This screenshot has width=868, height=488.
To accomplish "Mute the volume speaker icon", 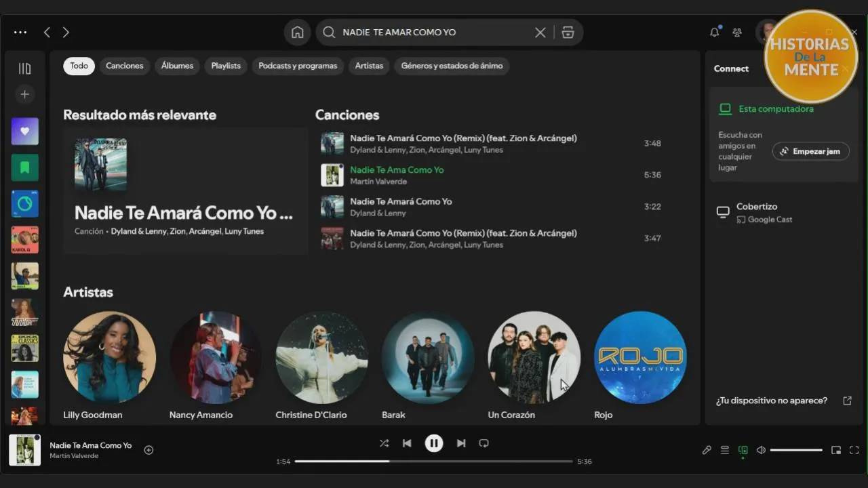I will coord(761,450).
